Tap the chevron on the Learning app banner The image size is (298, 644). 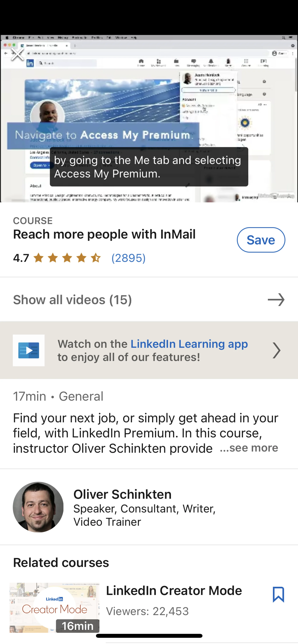click(x=276, y=350)
